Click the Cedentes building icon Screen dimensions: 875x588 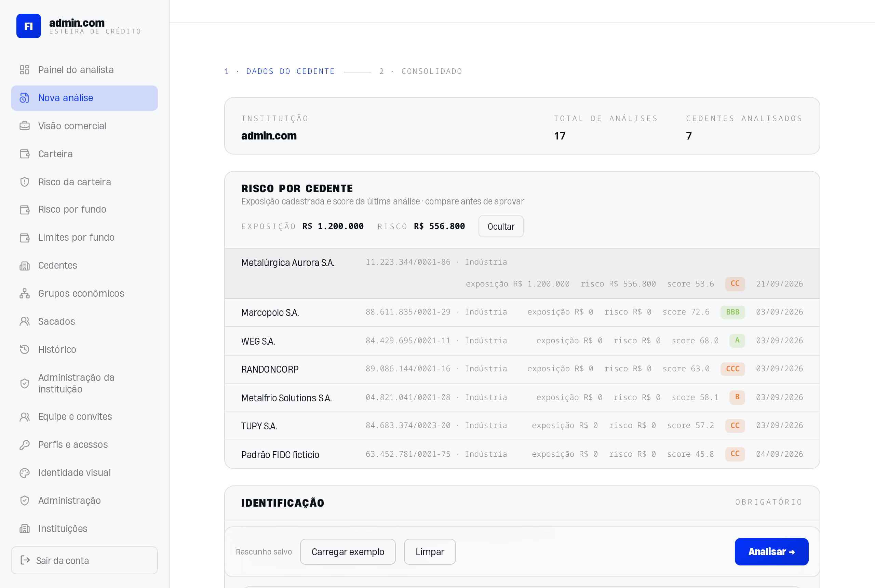(24, 266)
